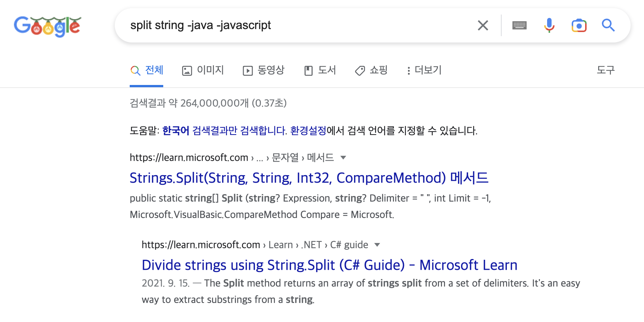Open the 더보기 menu
This screenshot has height=322, width=644.
pos(424,70)
